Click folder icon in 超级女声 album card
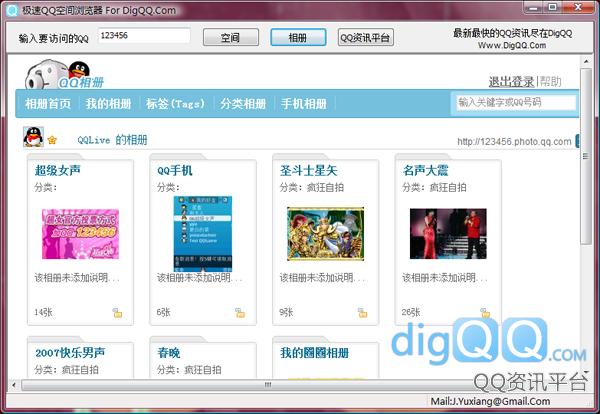The width and height of the screenshot is (600, 414). [117, 313]
